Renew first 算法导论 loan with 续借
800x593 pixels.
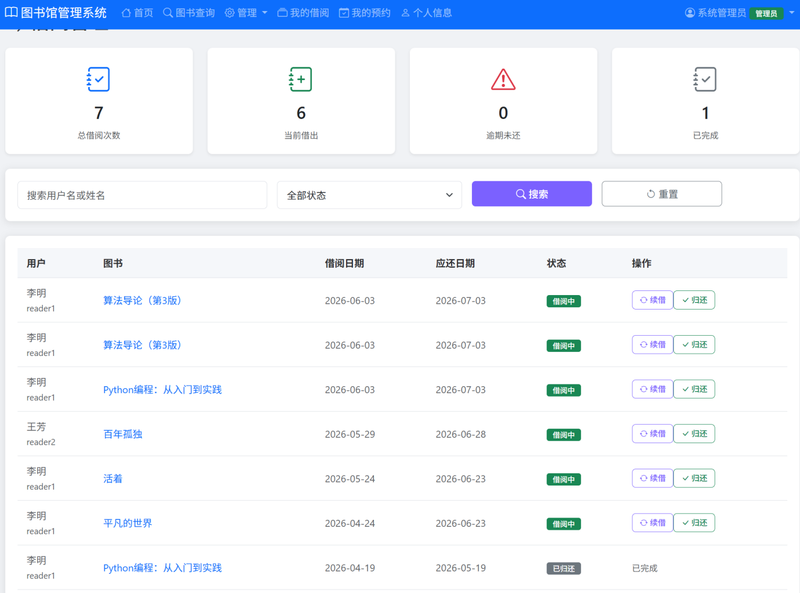point(653,300)
